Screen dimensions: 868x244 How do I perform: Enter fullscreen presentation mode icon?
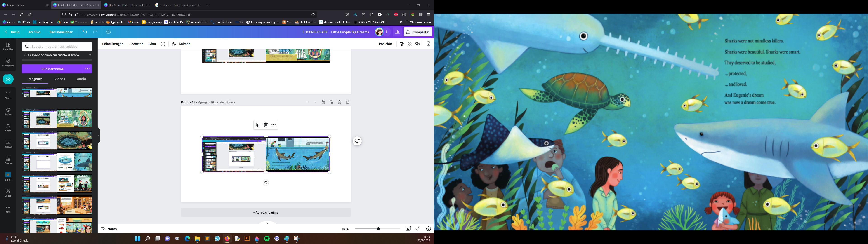point(417,228)
